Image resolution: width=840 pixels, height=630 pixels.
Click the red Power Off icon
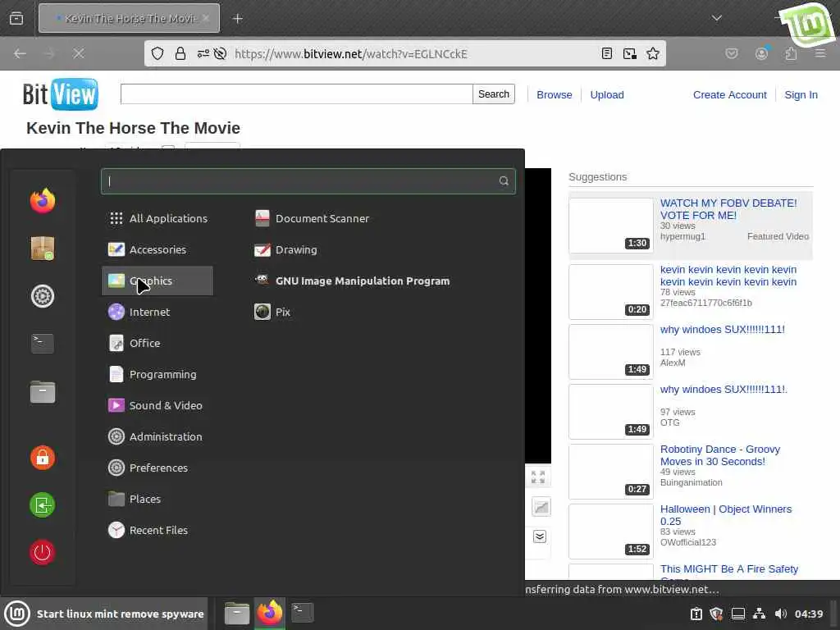43,552
